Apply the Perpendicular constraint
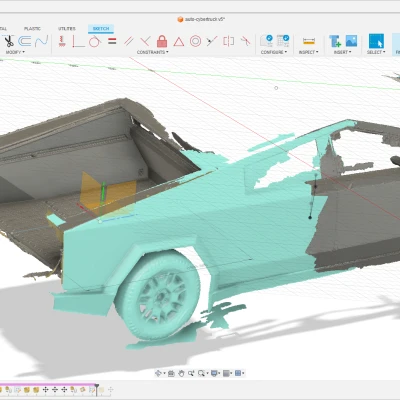Viewport: 400px width, 400px height. [145, 41]
